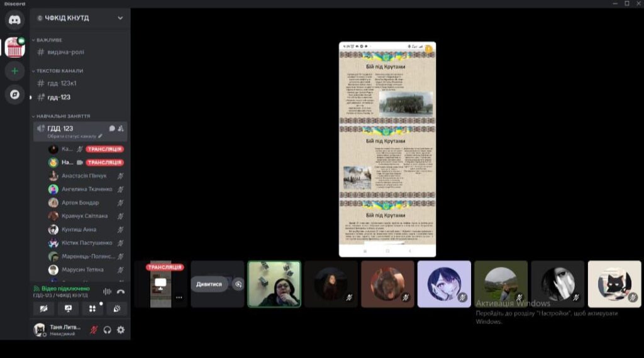Collapse the ТЕКСТОВІ КАНАЛИ category
644x358 pixels.
tap(60, 71)
